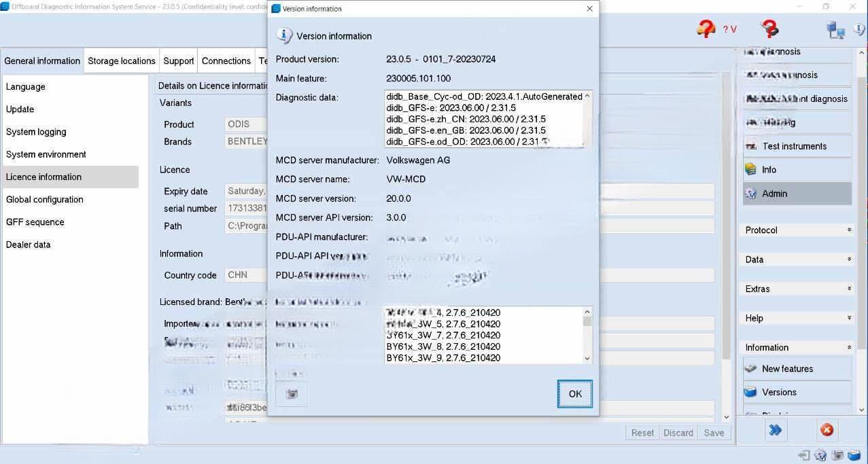868x464 pixels.
Task: Select BY61x_3W_9 list entry
Action: pos(443,358)
